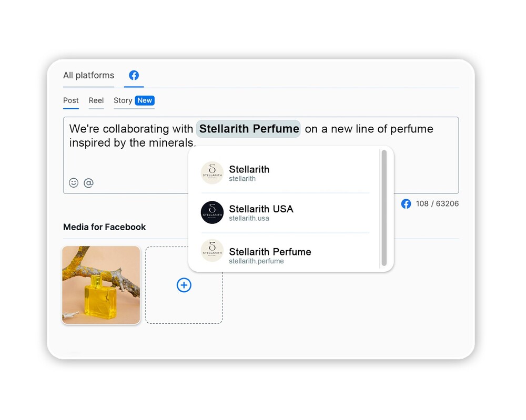Switch to the Reel tab
This screenshot has width=526, height=420.
coord(96,100)
